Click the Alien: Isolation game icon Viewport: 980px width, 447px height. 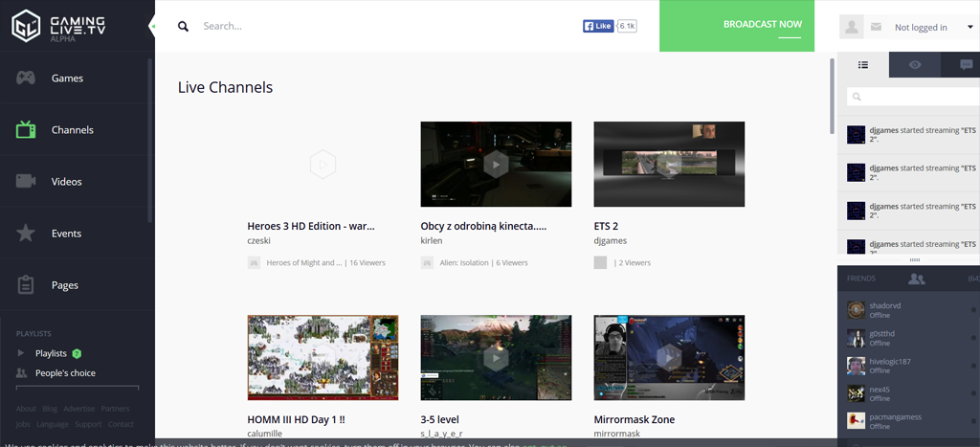tap(427, 263)
